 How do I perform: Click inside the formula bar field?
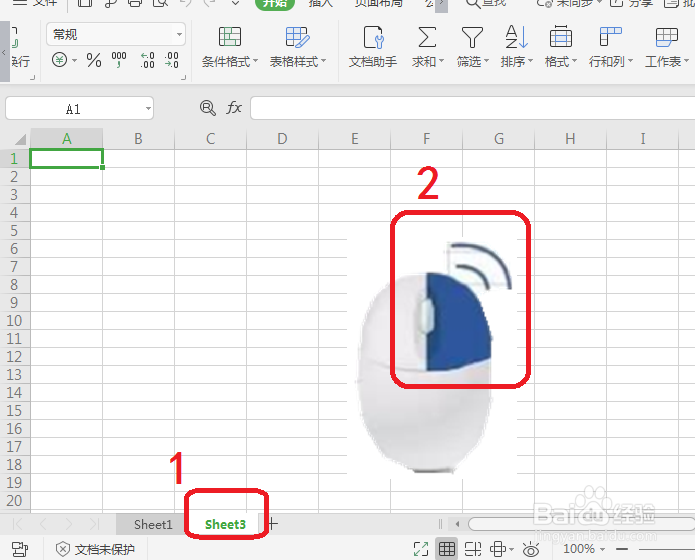click(x=472, y=108)
